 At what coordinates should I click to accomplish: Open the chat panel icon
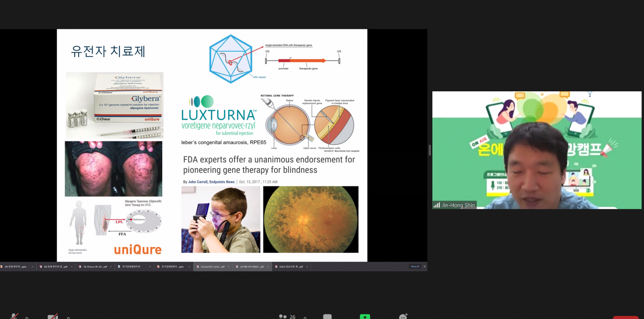[327, 317]
